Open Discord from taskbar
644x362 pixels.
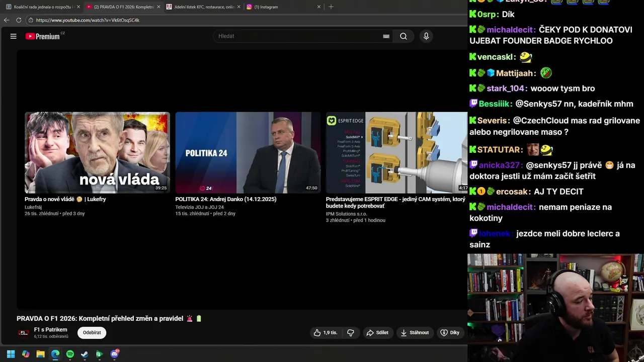(x=114, y=354)
